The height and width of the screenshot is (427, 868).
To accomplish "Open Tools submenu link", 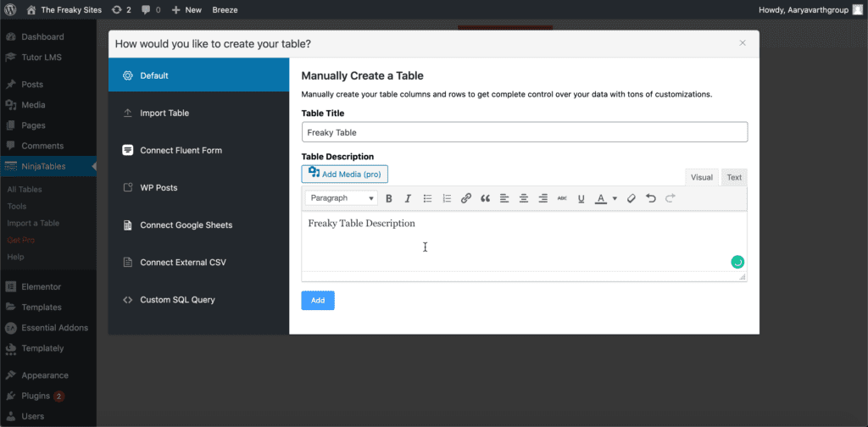I will click(x=17, y=206).
